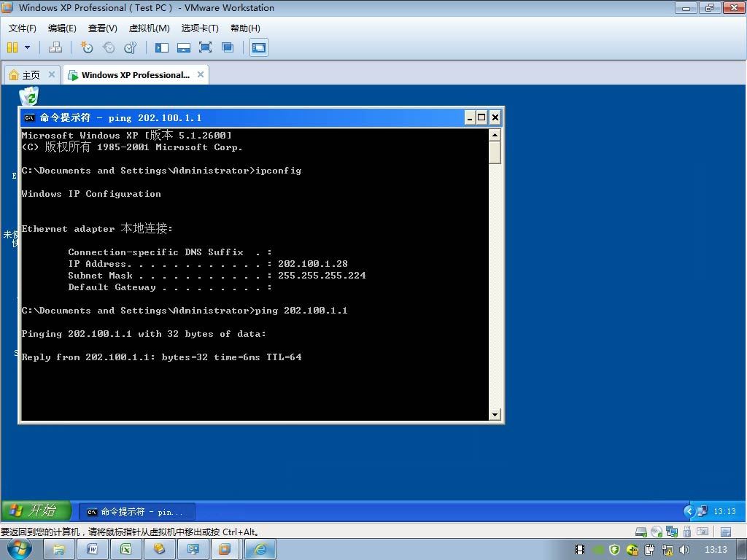Click the VMware Workstation host taskbar icon
747x560 pixels.
tap(225, 550)
